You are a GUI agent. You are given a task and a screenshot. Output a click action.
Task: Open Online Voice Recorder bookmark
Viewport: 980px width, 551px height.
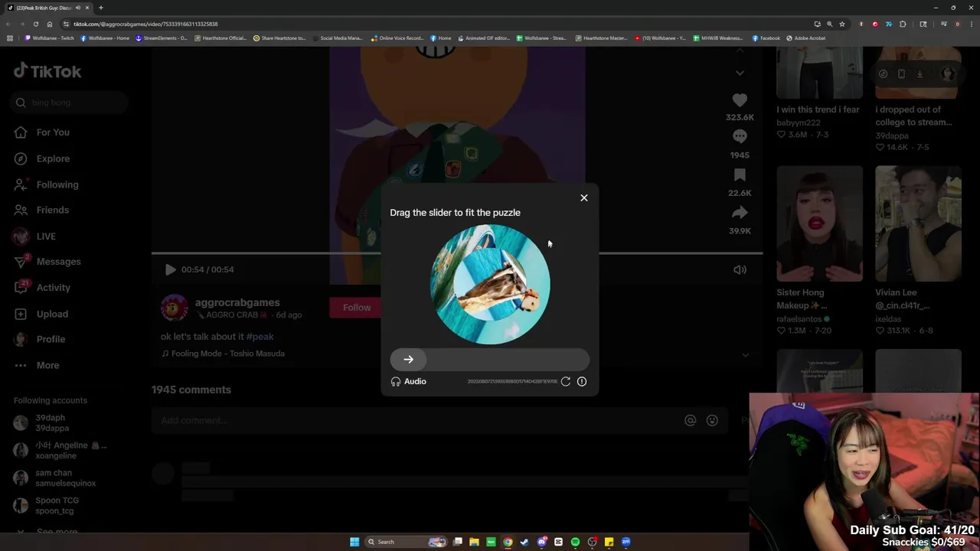click(x=397, y=37)
